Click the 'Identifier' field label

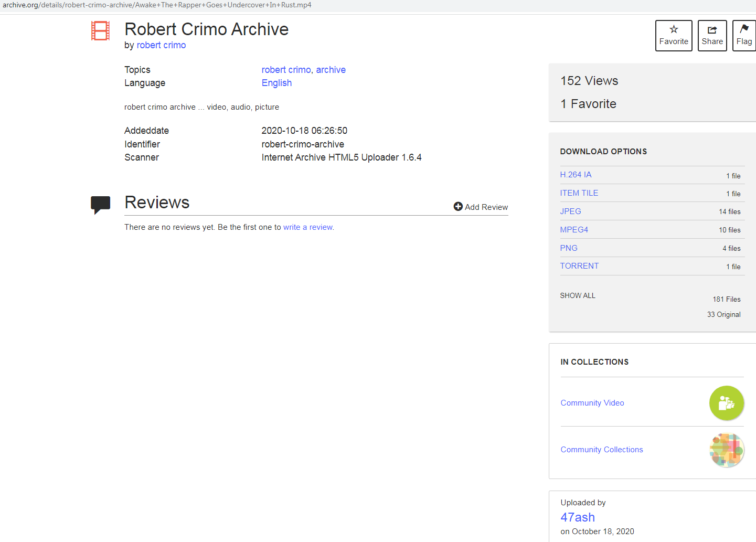tap(142, 144)
